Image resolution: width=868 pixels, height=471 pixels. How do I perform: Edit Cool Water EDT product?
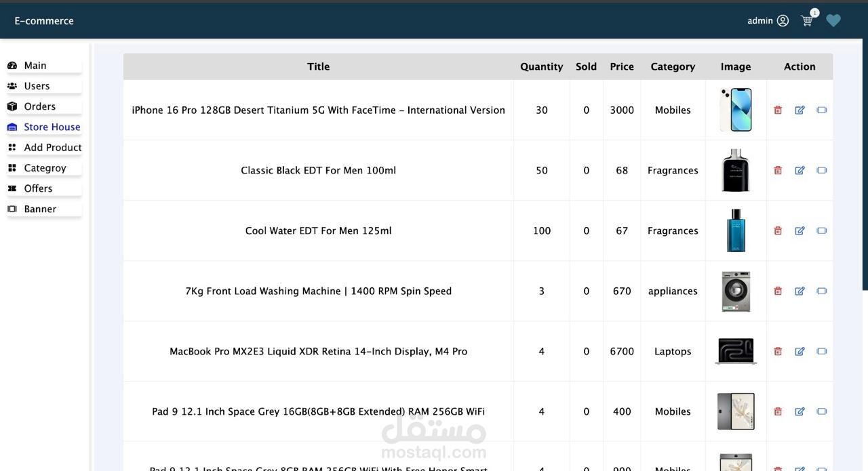tap(800, 230)
